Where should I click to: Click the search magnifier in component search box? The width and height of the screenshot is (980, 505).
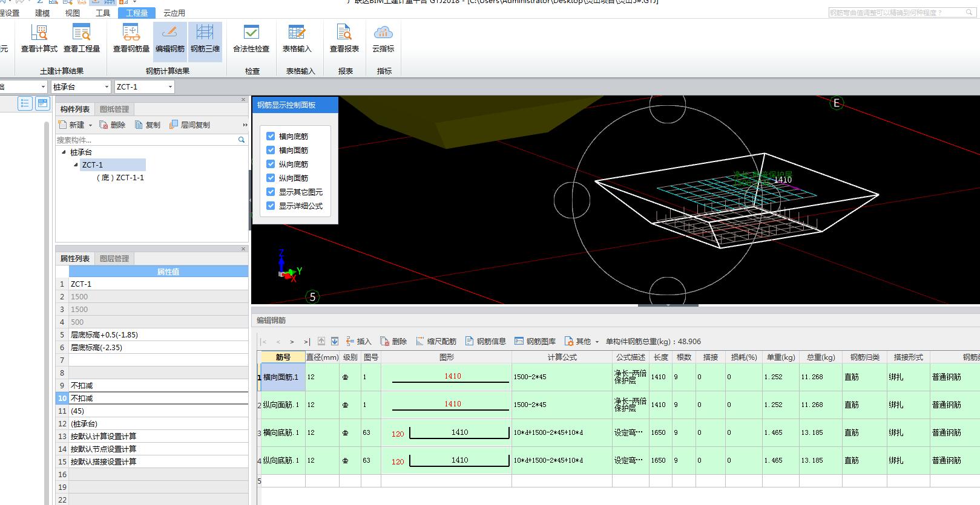tap(242, 140)
